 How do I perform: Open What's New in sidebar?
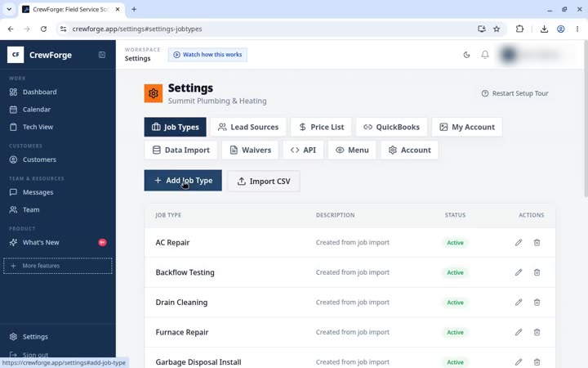pos(58,243)
